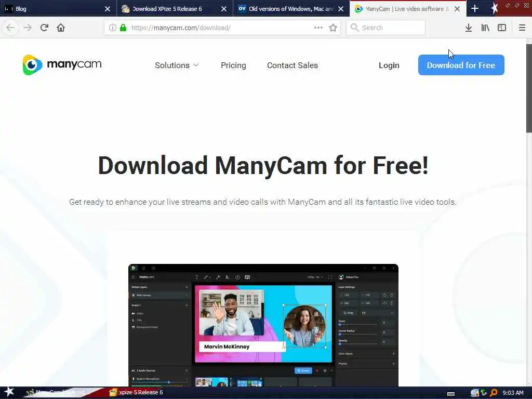Show site information icon in address bar

tap(113, 28)
